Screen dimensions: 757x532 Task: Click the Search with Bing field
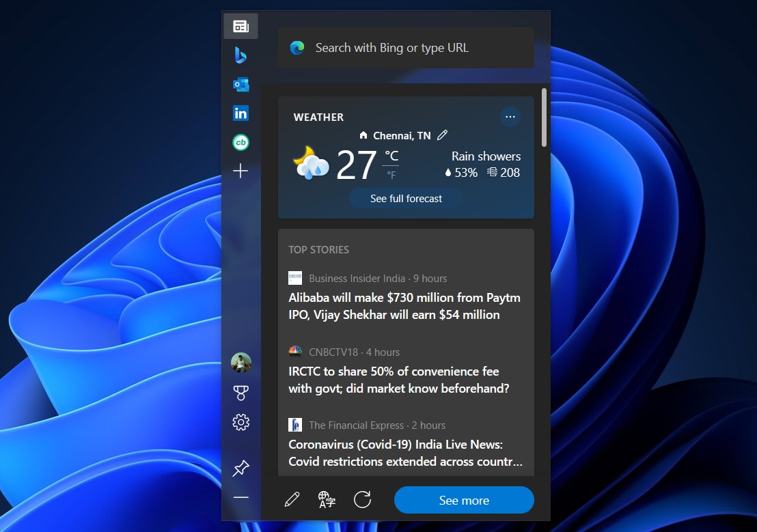coord(406,48)
